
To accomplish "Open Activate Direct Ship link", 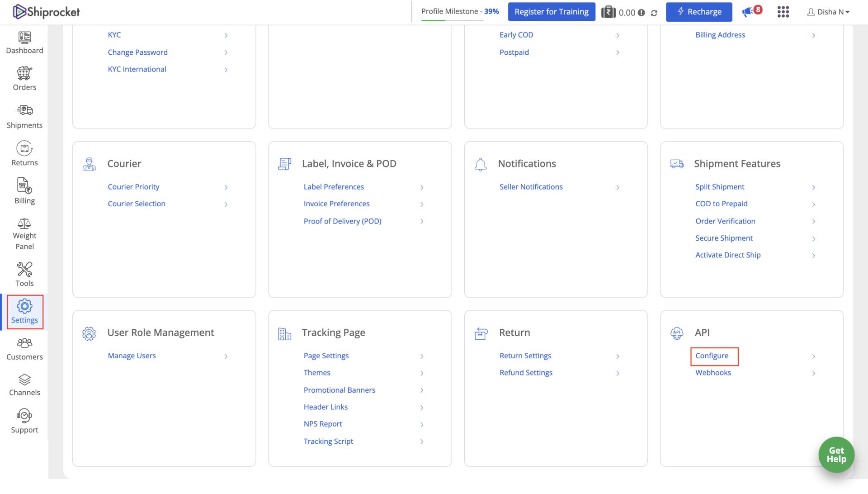I will click(x=728, y=255).
